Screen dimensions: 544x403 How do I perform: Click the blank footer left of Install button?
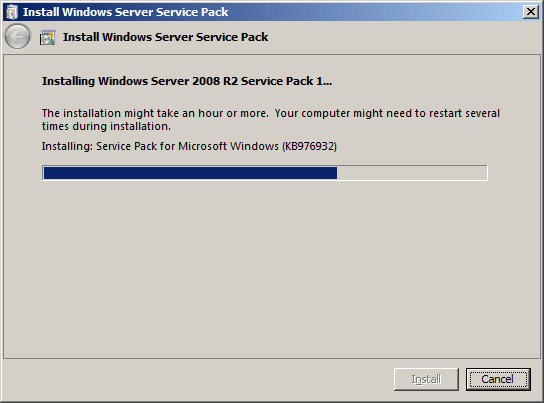198,379
